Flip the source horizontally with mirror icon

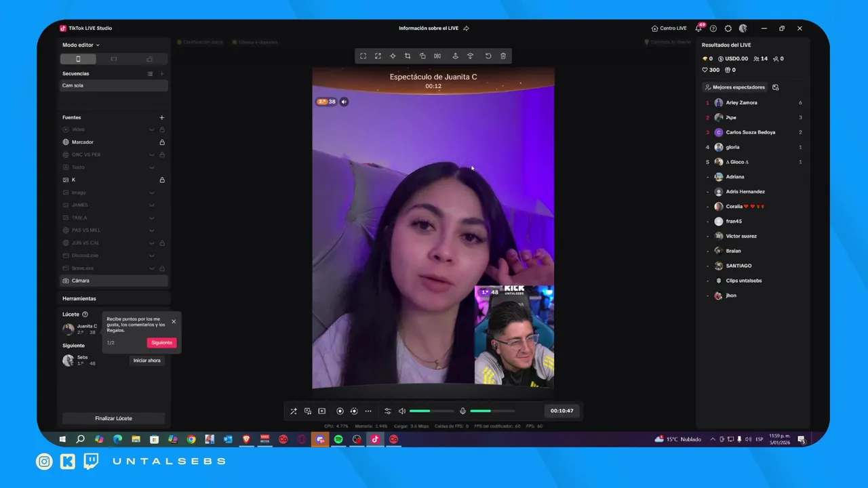pyautogui.click(x=437, y=56)
